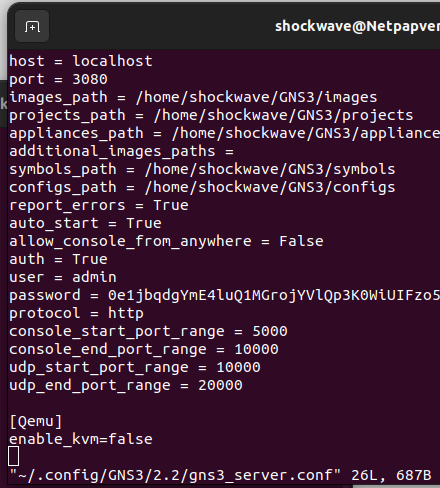The image size is (440, 488).
Task: Click the appliances_path line
Action: click(x=225, y=133)
